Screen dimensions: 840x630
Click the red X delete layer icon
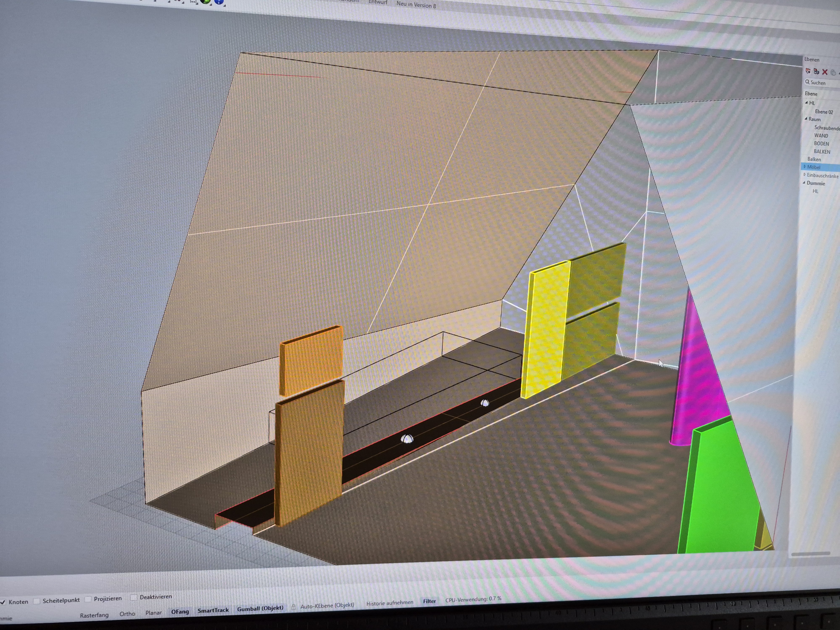click(824, 72)
